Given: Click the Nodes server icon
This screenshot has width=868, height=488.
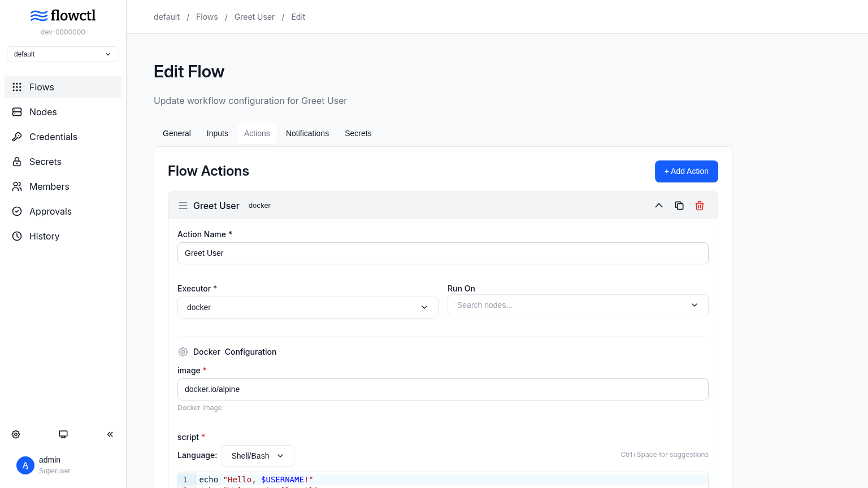Looking at the screenshot, I should pyautogui.click(x=17, y=112).
